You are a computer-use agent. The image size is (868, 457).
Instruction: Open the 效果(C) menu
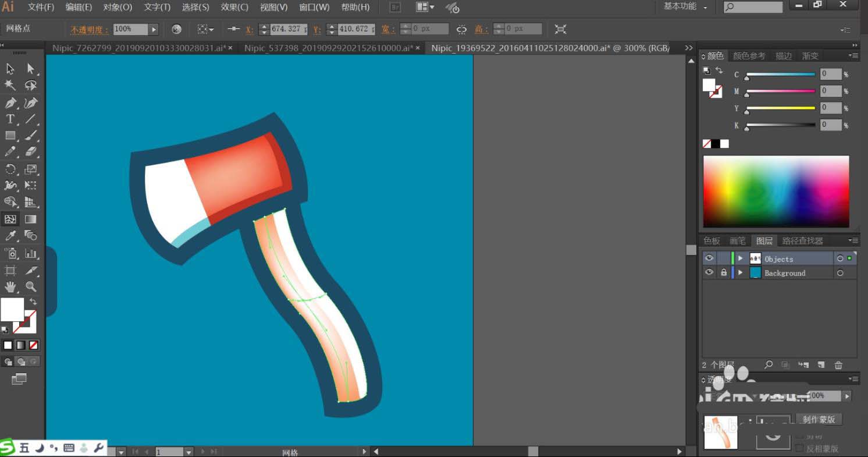coord(234,7)
